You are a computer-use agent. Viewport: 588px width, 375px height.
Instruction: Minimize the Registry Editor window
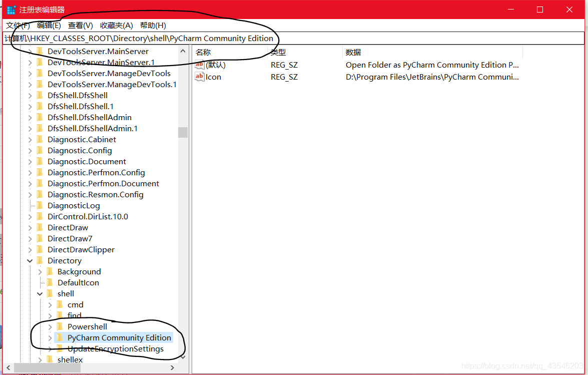pos(511,10)
